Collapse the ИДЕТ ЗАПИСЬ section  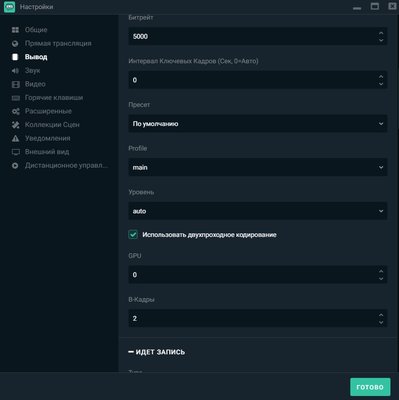click(x=156, y=352)
